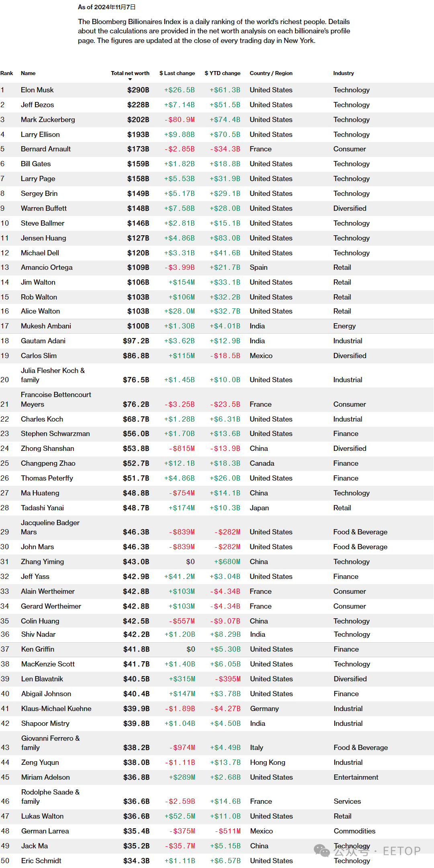Click Alain Wertheimer's name

[48, 591]
